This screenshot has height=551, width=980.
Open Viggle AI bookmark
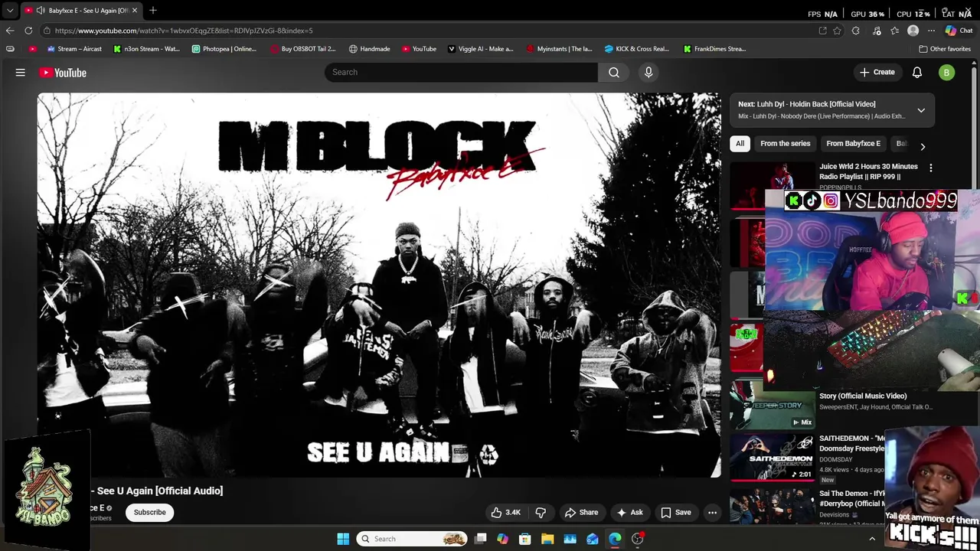pos(480,49)
